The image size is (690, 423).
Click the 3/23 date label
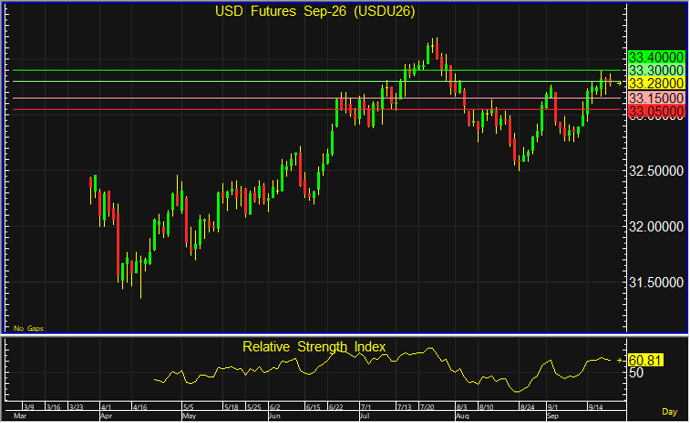tap(76, 407)
